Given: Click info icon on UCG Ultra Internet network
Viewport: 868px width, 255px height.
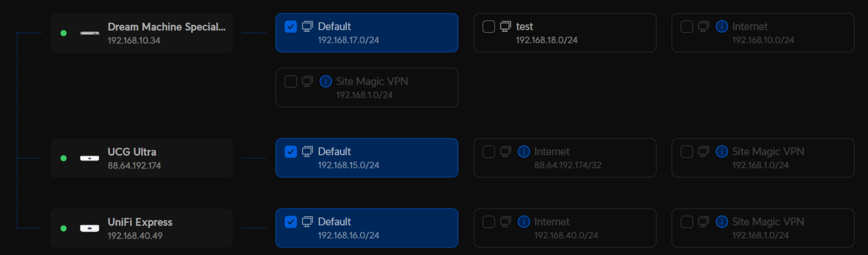Looking at the screenshot, I should pos(524,152).
